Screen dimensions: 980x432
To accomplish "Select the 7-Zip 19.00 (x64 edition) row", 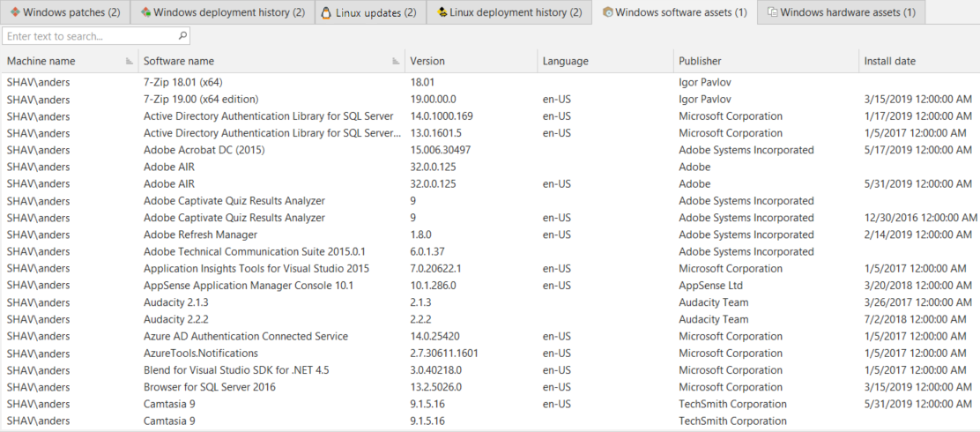I will pyautogui.click(x=490, y=100).
